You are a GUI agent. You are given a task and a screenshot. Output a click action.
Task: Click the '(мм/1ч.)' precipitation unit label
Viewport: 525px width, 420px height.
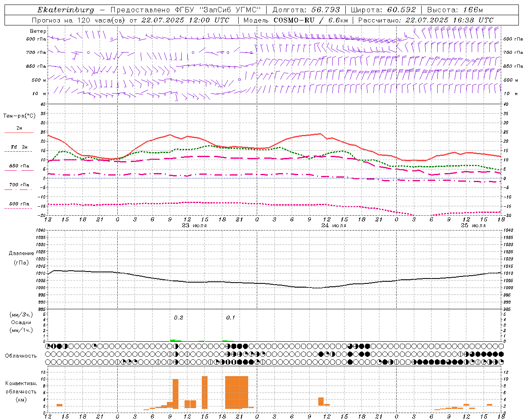pyautogui.click(x=21, y=330)
